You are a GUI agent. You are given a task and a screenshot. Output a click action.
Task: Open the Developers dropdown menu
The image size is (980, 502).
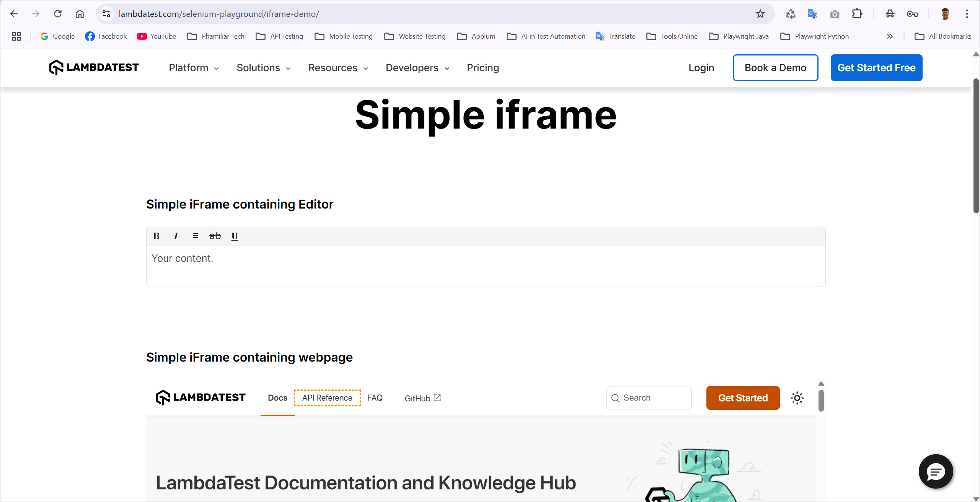point(417,68)
